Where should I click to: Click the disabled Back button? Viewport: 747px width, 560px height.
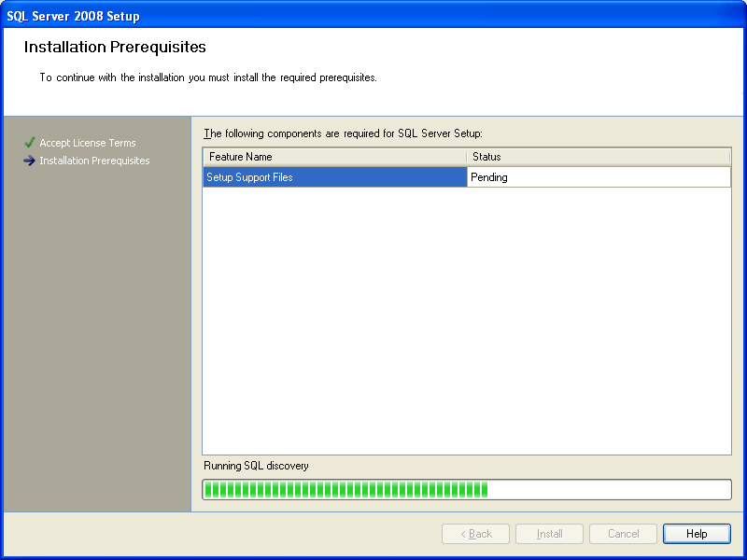[x=475, y=534]
